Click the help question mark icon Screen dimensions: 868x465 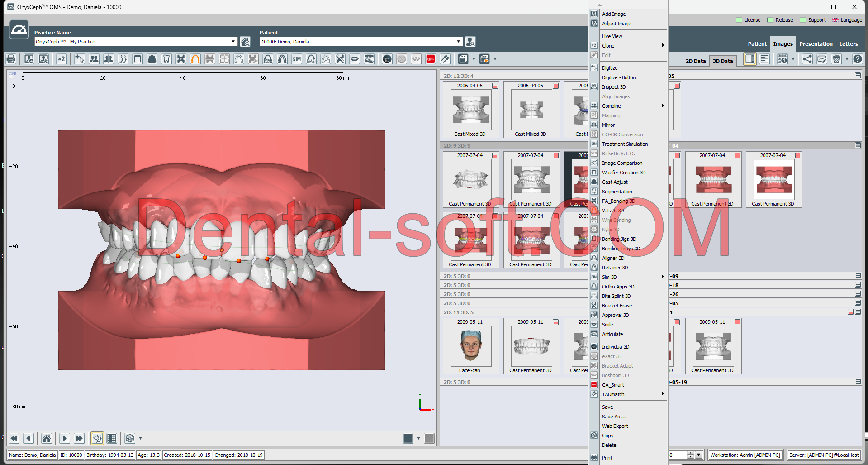[857, 59]
